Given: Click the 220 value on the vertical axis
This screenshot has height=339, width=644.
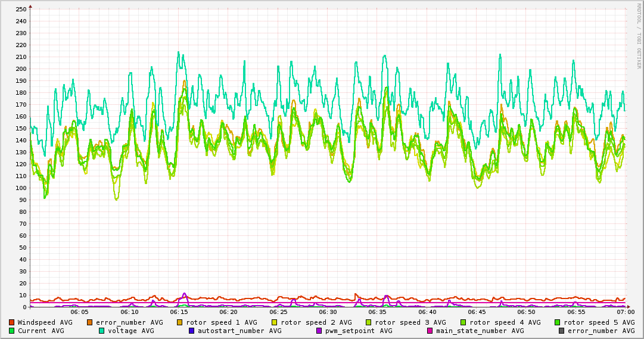Looking at the screenshot, I should pos(21,45).
